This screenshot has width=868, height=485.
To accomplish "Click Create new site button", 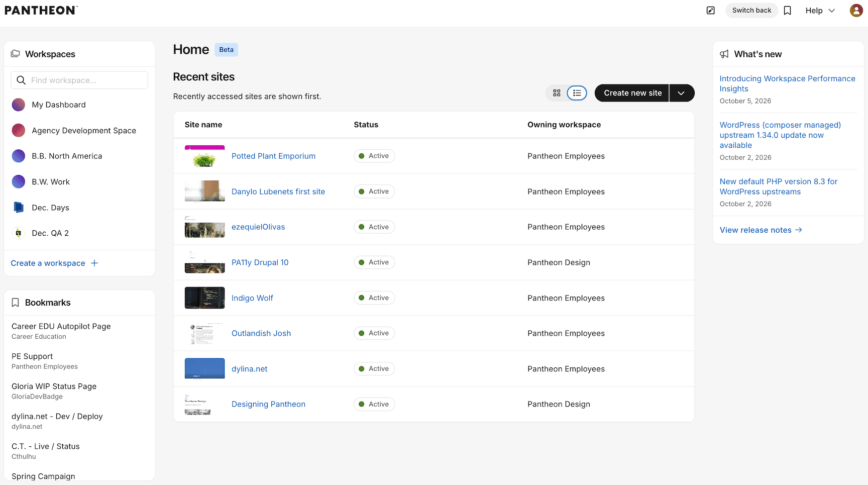I will tap(632, 93).
